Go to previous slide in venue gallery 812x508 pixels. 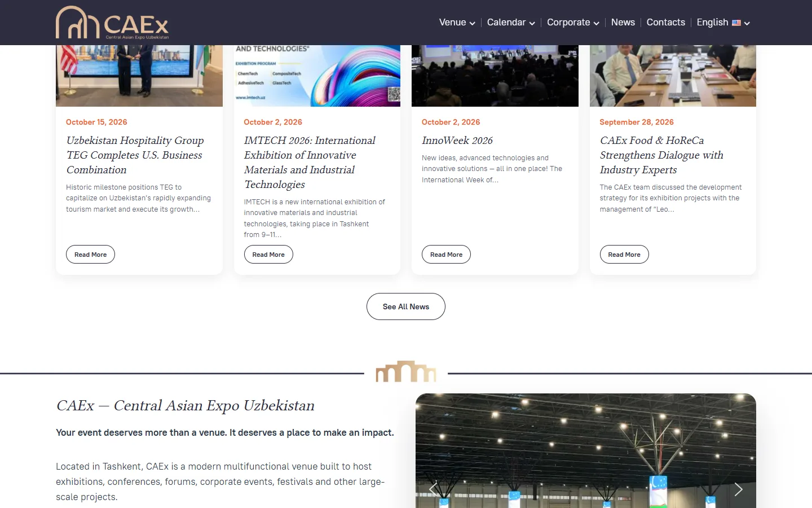(433, 489)
